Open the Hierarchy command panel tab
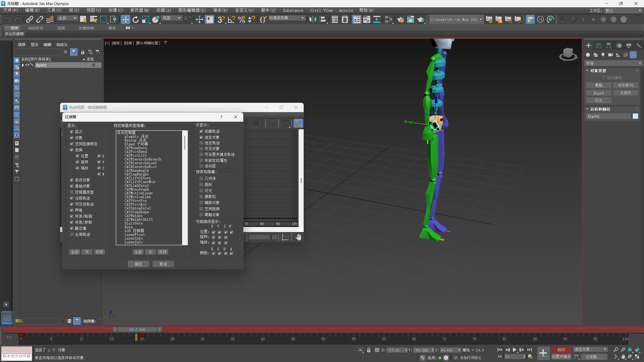Image resolution: width=644 pixels, height=362 pixels. 609,46
